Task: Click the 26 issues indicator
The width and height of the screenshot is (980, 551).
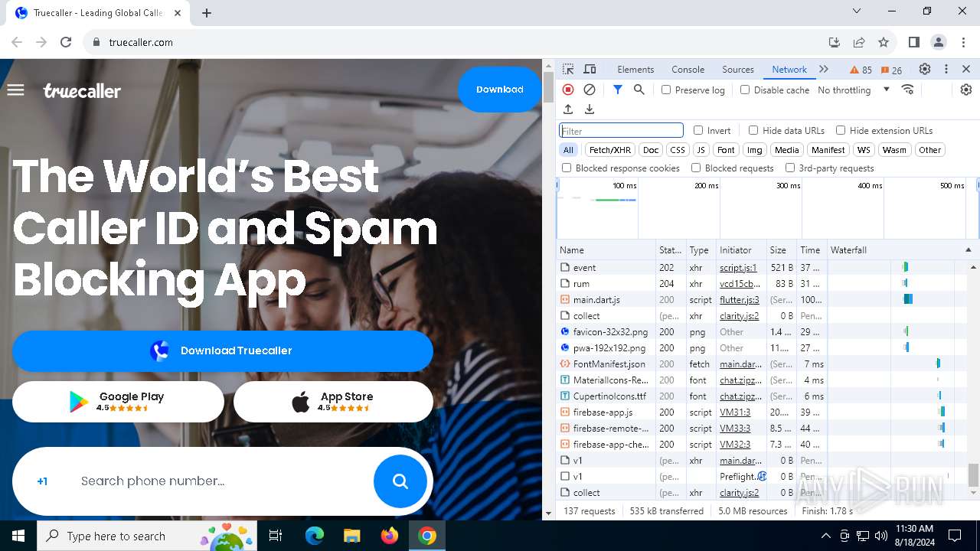Action: point(891,70)
